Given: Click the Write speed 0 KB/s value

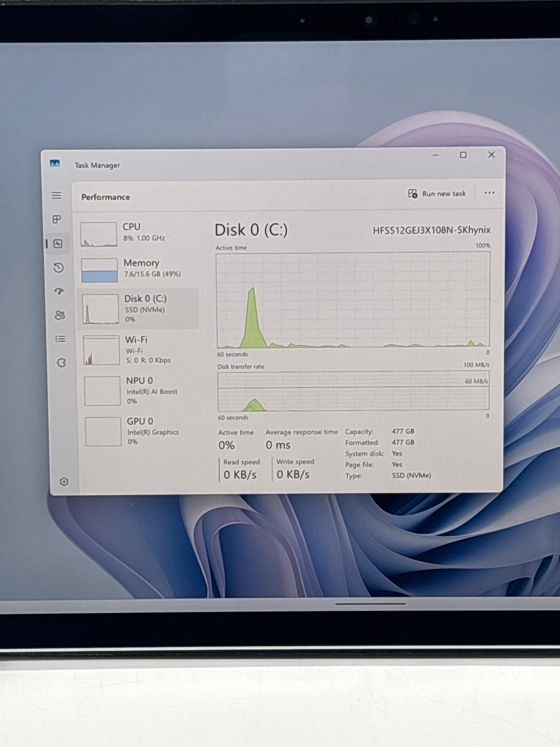Looking at the screenshot, I should [x=293, y=474].
